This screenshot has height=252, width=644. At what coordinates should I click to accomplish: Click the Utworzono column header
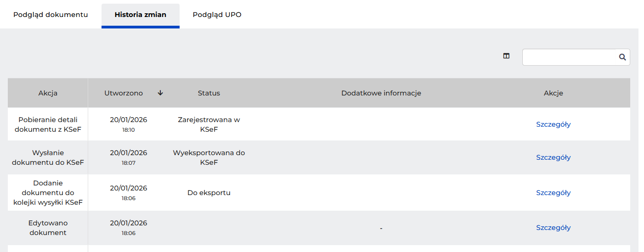tap(124, 93)
